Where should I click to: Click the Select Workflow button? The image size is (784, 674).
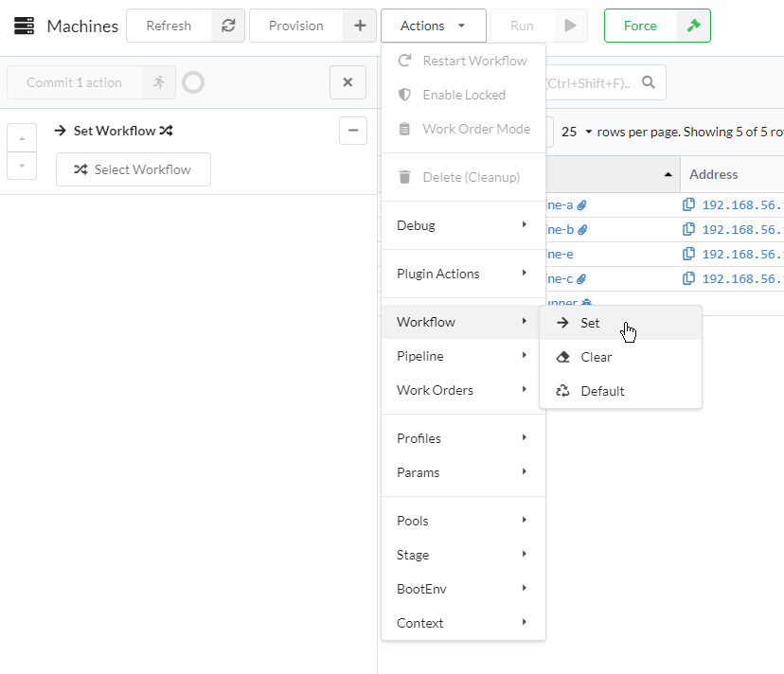tap(133, 169)
